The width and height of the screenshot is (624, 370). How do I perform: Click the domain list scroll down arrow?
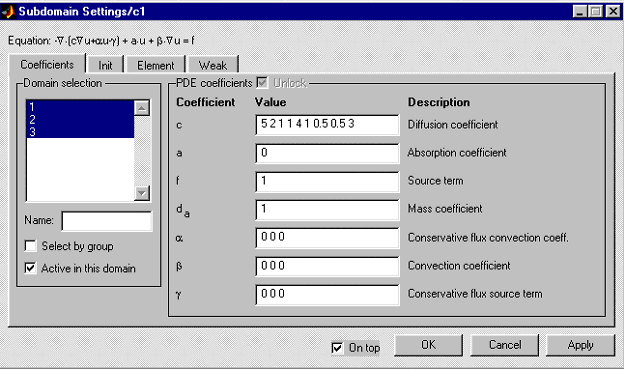tap(142, 193)
